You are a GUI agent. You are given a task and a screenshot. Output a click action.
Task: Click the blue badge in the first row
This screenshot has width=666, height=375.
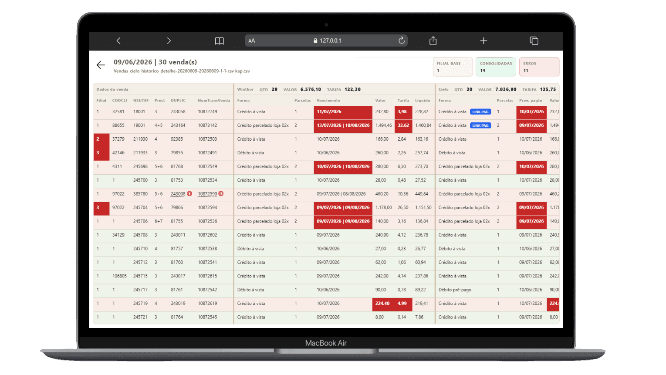[x=480, y=112]
